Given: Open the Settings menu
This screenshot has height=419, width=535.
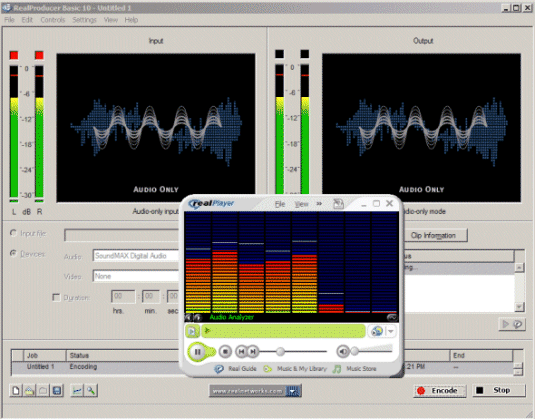Looking at the screenshot, I should (84, 20).
